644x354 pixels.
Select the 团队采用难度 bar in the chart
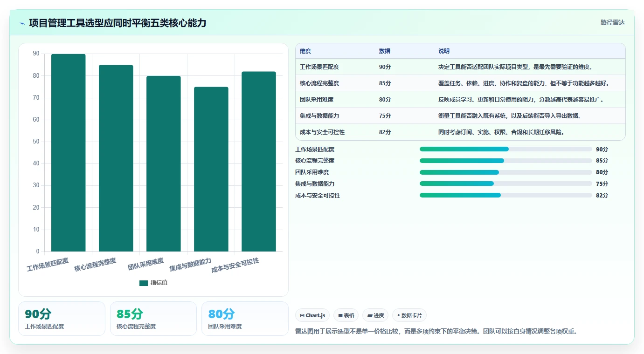click(164, 164)
